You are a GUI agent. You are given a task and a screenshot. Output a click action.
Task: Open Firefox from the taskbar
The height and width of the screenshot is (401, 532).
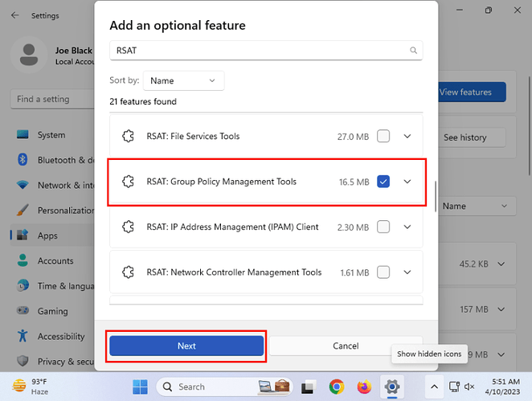[x=364, y=387]
